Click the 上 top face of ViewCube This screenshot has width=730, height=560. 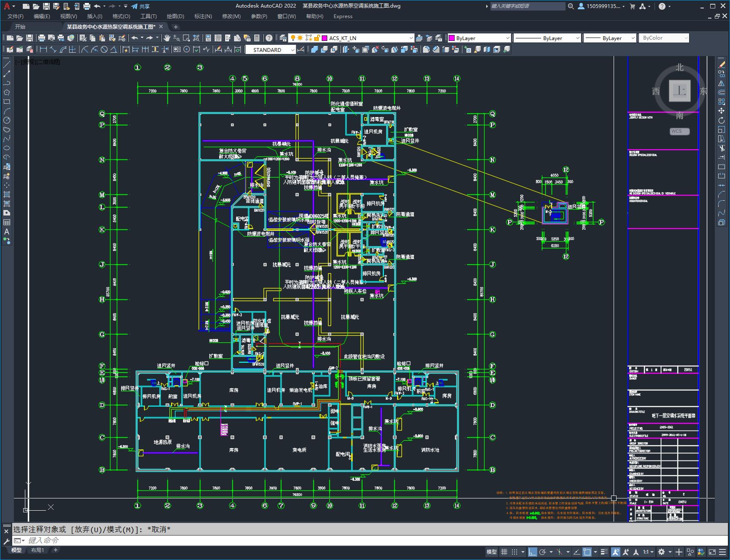click(679, 90)
